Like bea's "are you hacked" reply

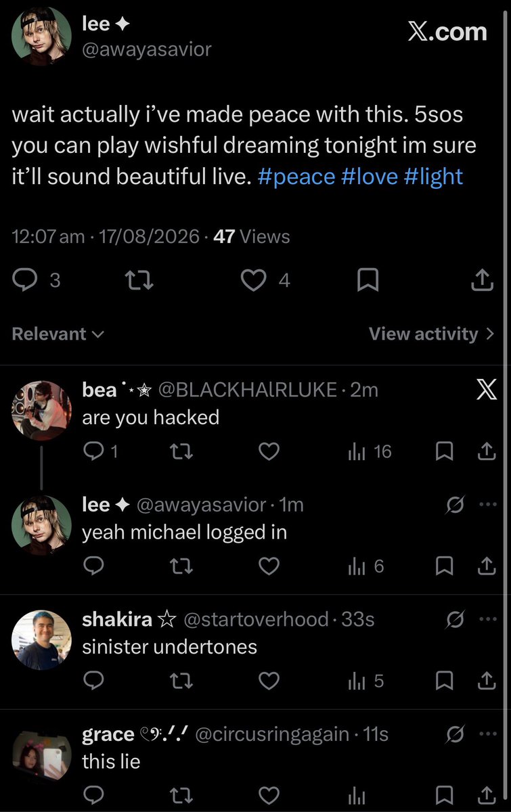(x=269, y=452)
